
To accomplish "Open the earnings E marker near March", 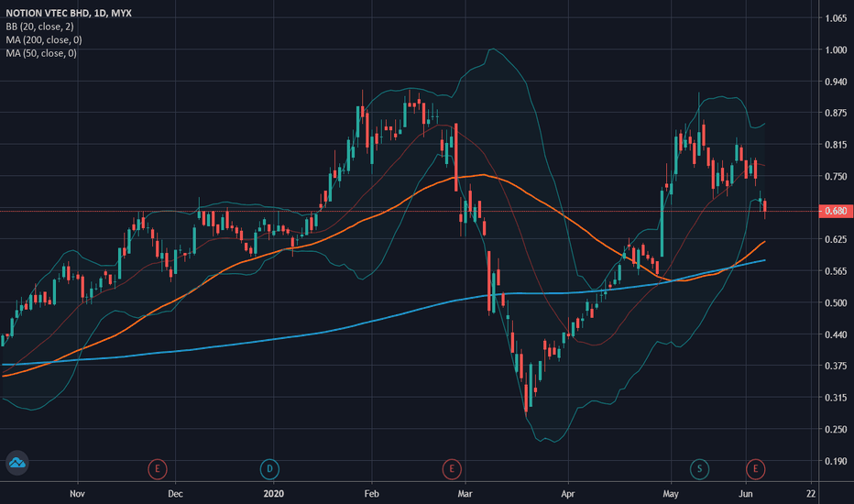I will pyautogui.click(x=452, y=468).
